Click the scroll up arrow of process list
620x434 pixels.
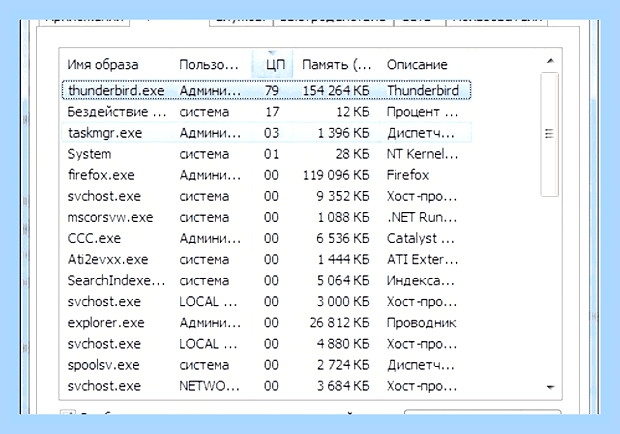[550, 61]
